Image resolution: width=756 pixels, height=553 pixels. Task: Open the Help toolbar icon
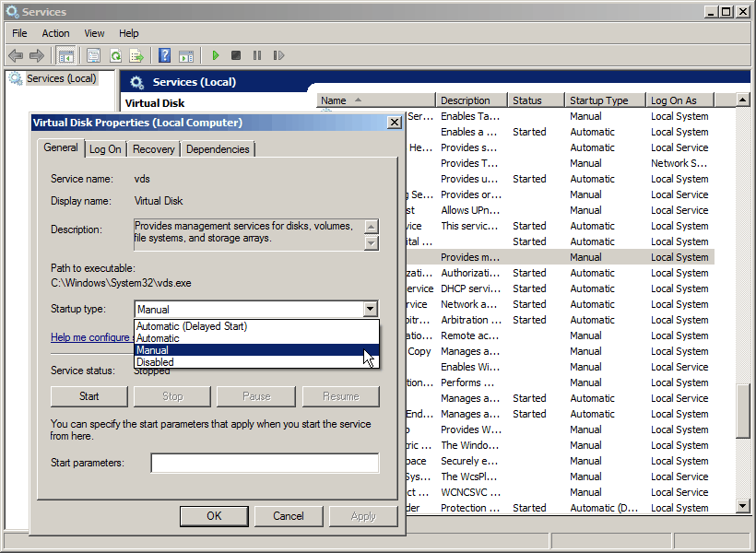(x=164, y=55)
